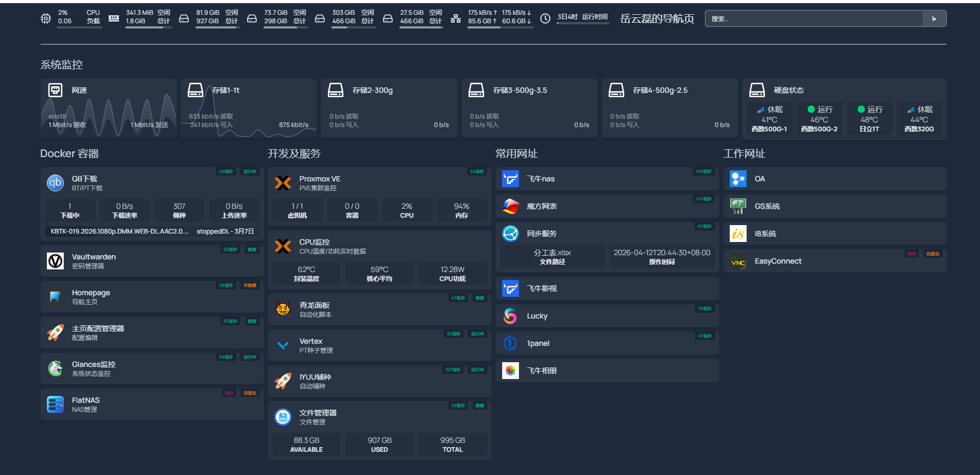Focus the 搜索 search field
Viewport: 980px width, 475px height.
[814, 18]
